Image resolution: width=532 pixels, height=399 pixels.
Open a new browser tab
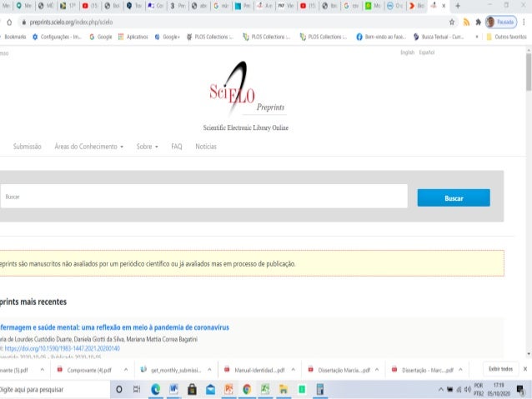click(x=457, y=6)
